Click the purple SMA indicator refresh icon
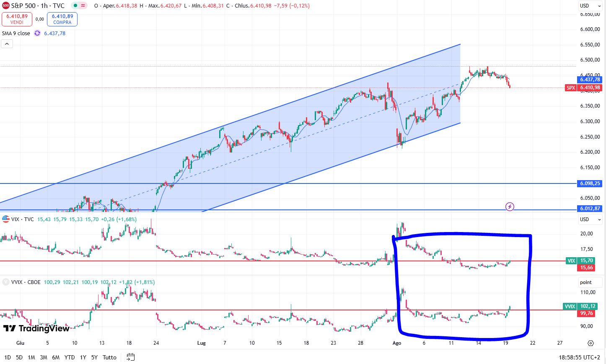 coord(37,33)
